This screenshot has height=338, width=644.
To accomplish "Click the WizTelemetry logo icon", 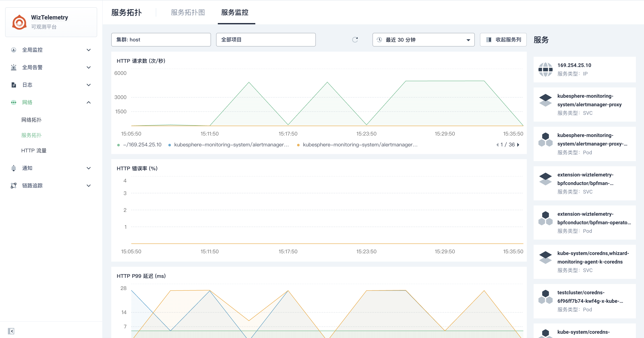I will point(19,22).
